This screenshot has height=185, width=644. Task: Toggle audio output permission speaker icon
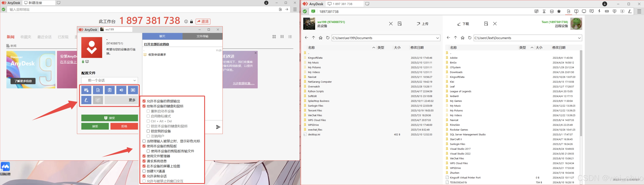click(121, 90)
